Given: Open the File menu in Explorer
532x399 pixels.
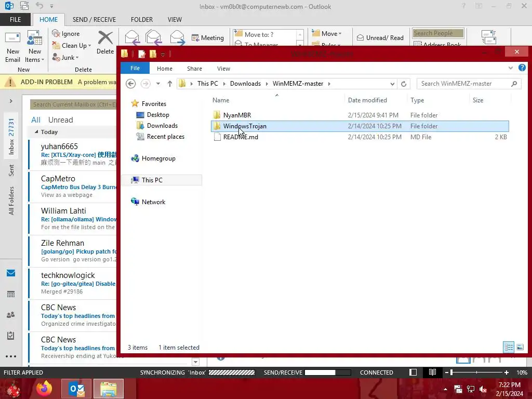Looking at the screenshot, I should [135, 68].
